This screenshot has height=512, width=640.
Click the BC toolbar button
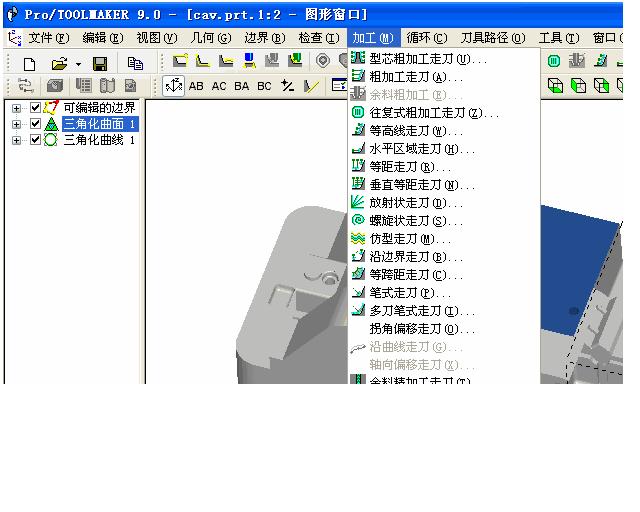[264, 86]
